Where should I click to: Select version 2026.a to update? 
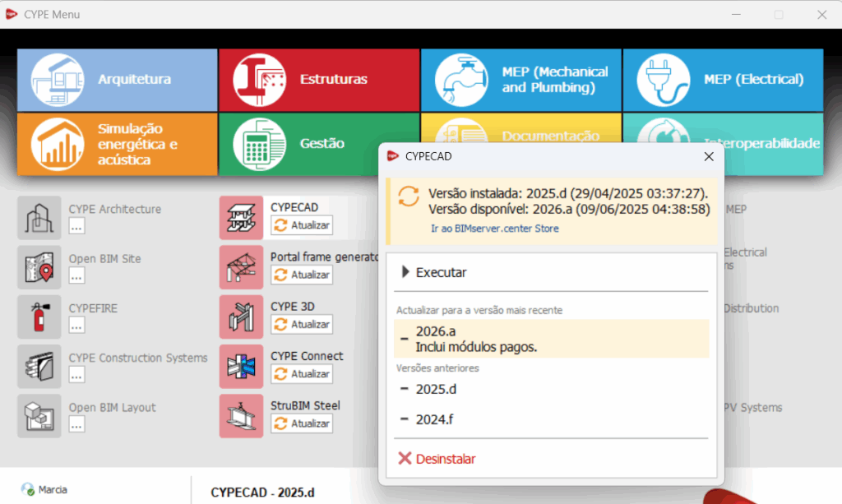(551, 339)
